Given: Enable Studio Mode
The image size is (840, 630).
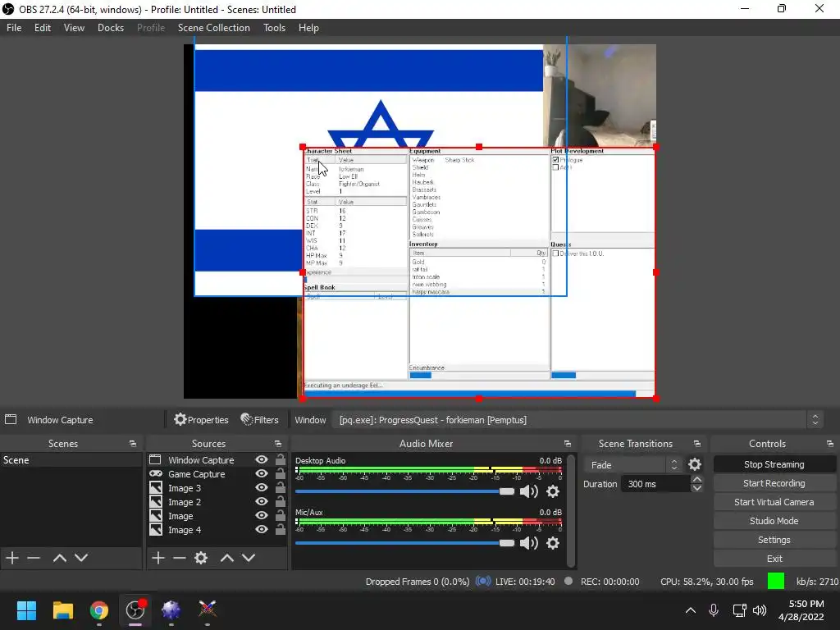Looking at the screenshot, I should [774, 521].
